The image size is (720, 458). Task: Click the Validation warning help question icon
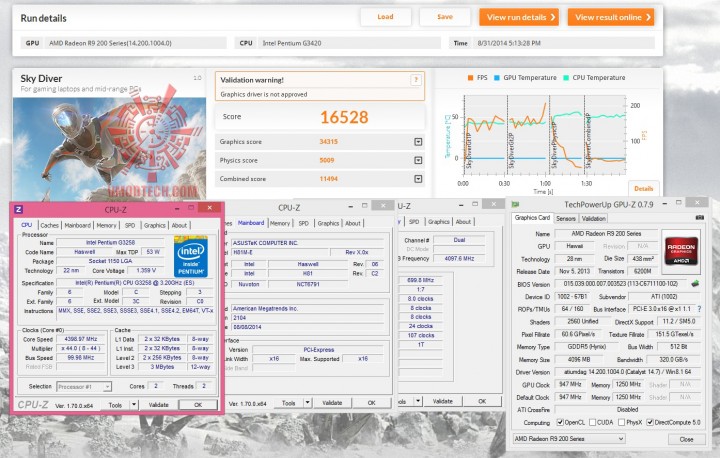[416, 80]
